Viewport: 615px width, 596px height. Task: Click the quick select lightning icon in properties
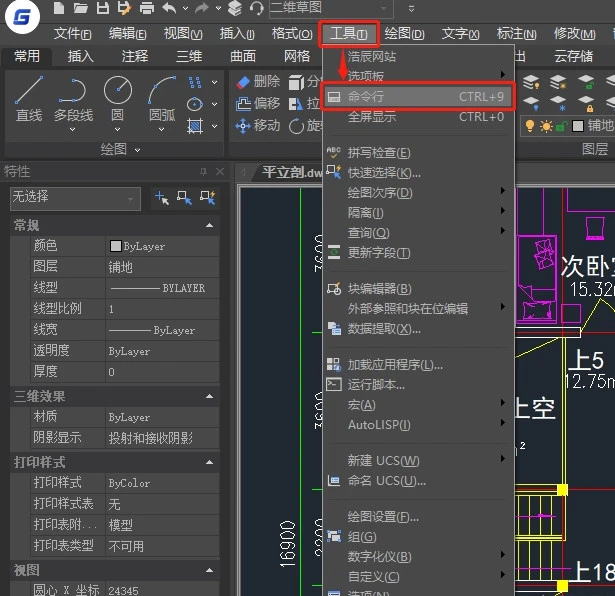pos(207,198)
